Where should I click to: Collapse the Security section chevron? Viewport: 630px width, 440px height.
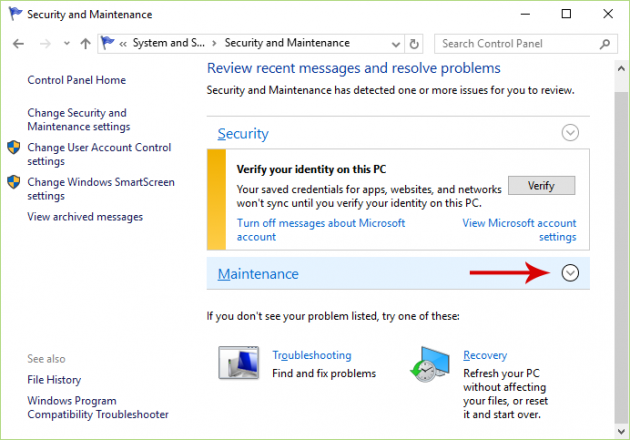(570, 132)
